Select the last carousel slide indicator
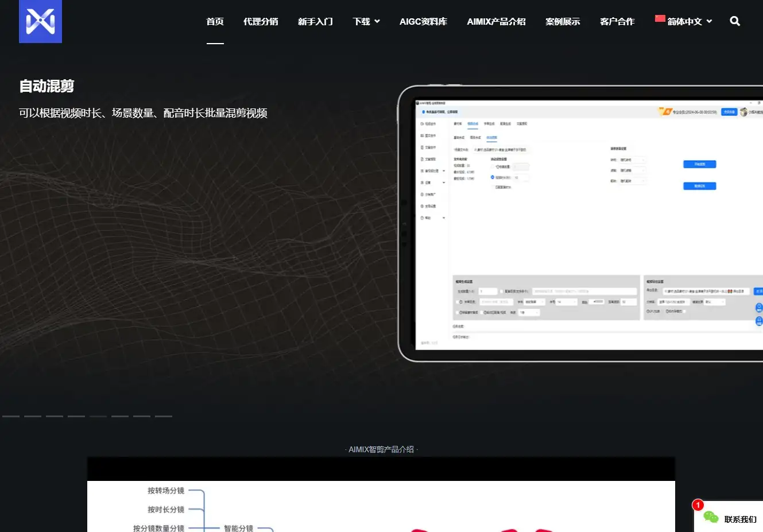The image size is (763, 532). [164, 416]
